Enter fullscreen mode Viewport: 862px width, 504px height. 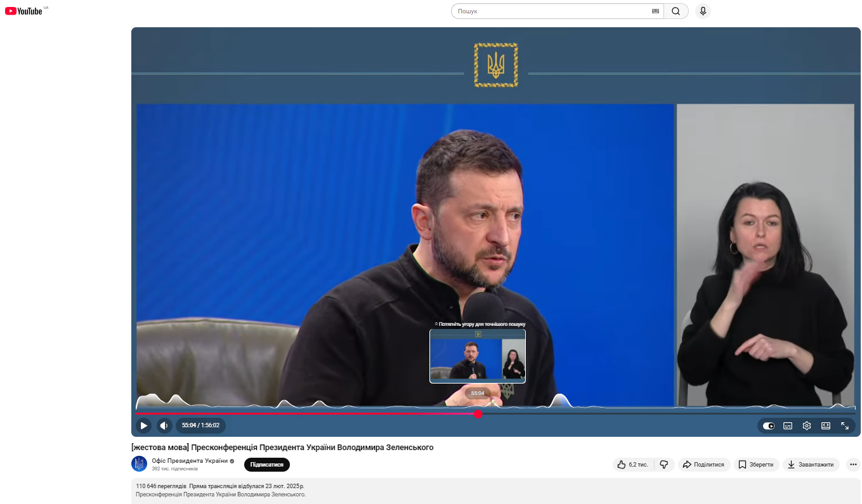click(x=844, y=425)
